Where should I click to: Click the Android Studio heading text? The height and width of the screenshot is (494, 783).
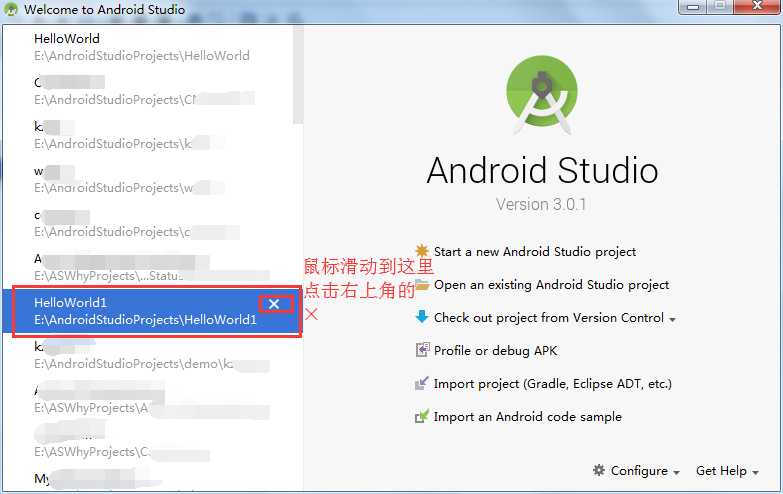(x=542, y=170)
